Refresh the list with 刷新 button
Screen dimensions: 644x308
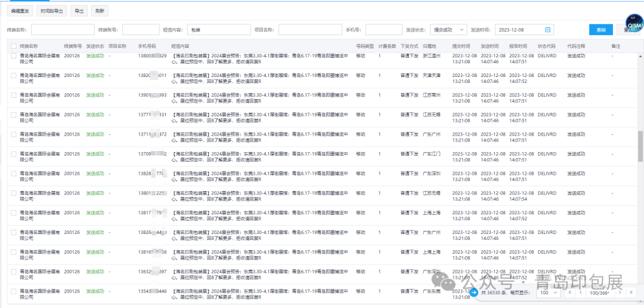pos(100,11)
